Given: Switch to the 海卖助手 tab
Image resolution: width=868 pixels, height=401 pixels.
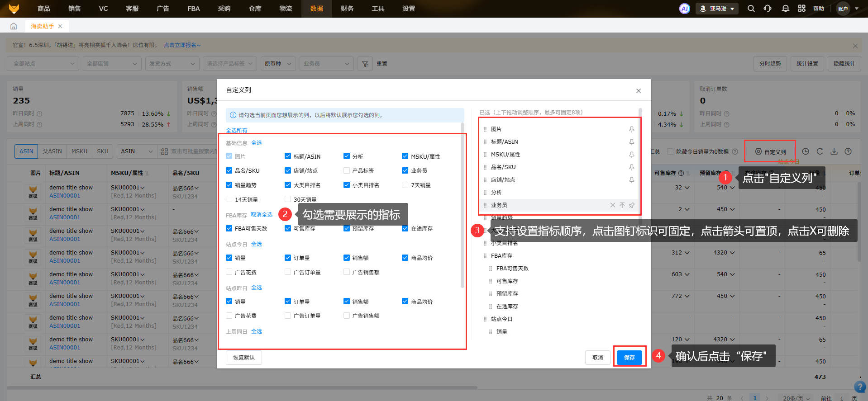Looking at the screenshot, I should coord(42,26).
